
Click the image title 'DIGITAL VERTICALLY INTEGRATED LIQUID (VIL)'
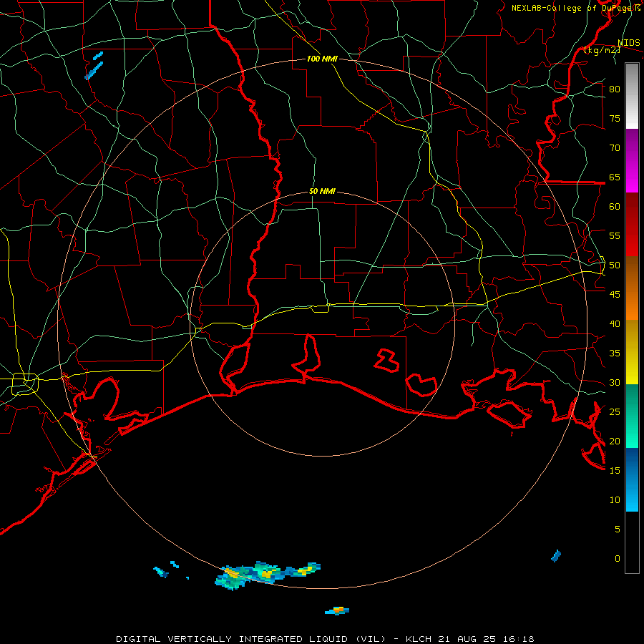[x=251, y=639]
